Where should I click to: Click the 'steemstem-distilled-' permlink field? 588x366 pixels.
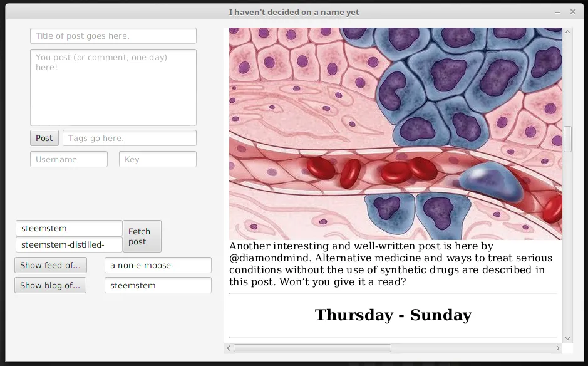(69, 244)
